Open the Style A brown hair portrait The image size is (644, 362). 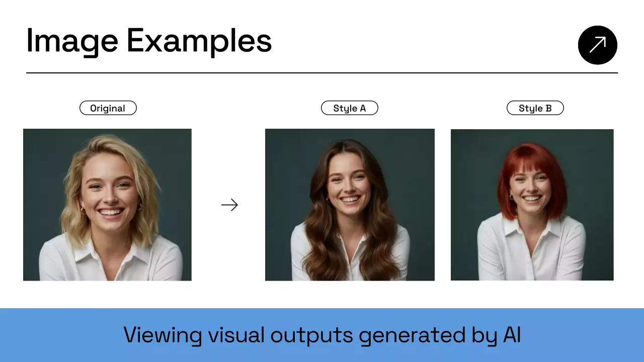click(x=350, y=205)
